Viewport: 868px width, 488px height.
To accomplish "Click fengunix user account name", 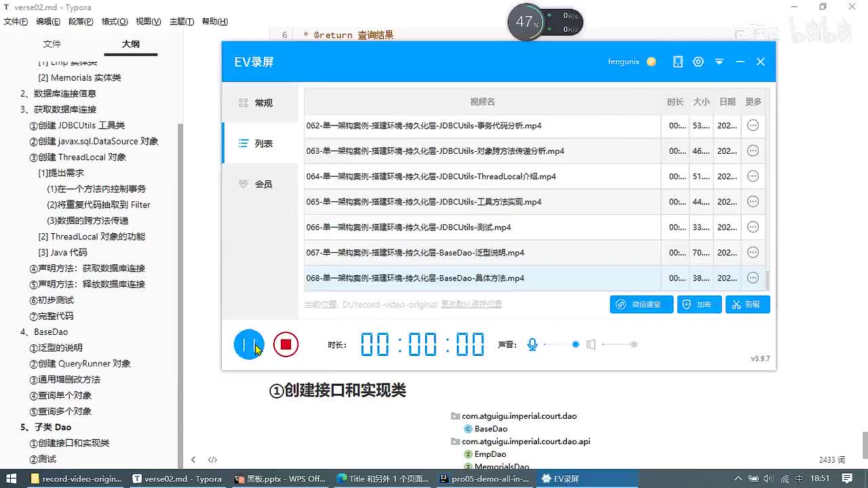I will pos(624,62).
